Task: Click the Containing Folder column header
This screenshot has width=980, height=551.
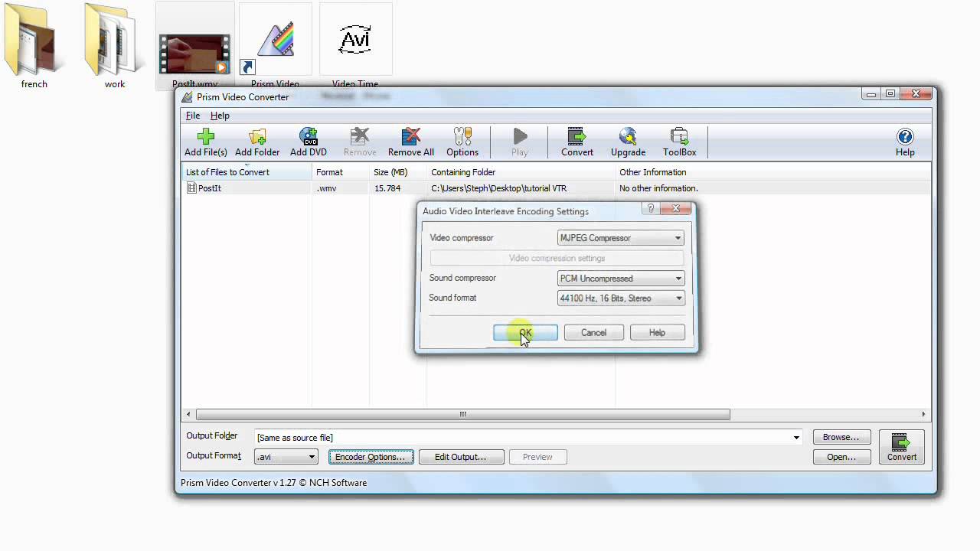Action: click(521, 172)
